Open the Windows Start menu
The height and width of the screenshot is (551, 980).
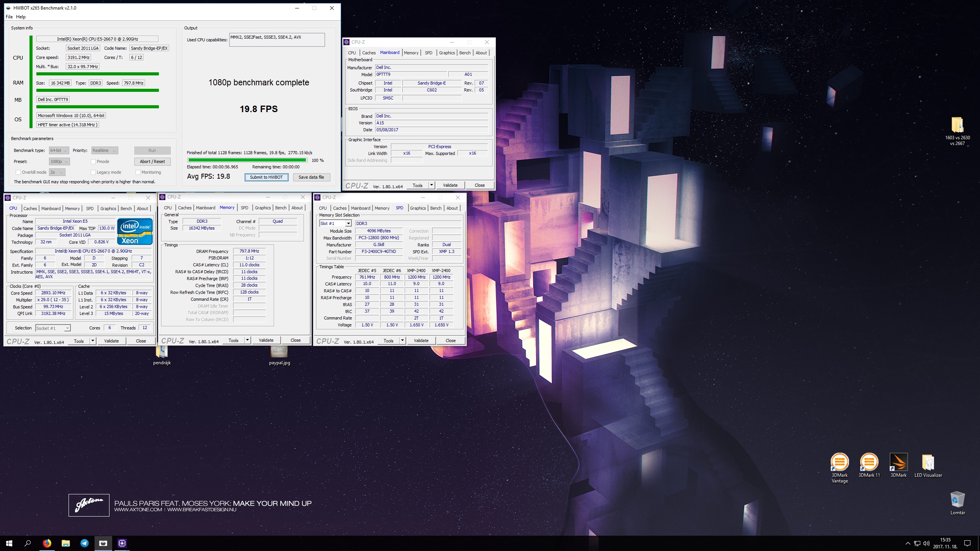coord(9,543)
